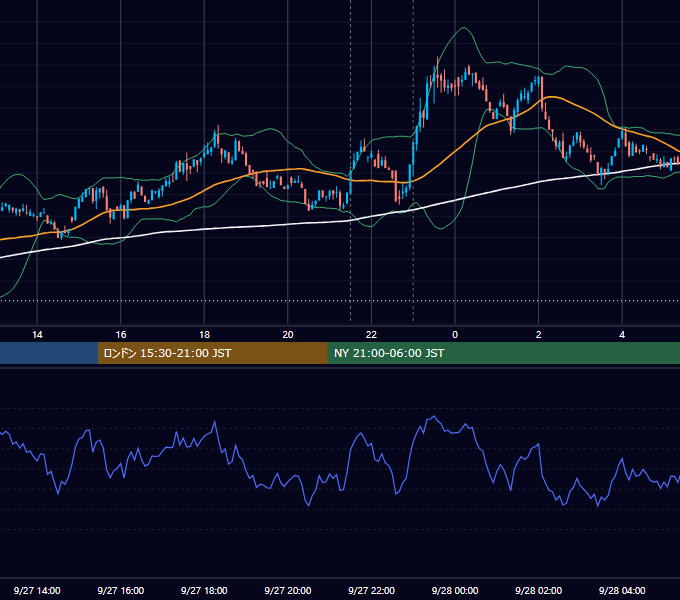Click the 9/27 20:00 date label
The image size is (680, 600).
pyautogui.click(x=288, y=590)
